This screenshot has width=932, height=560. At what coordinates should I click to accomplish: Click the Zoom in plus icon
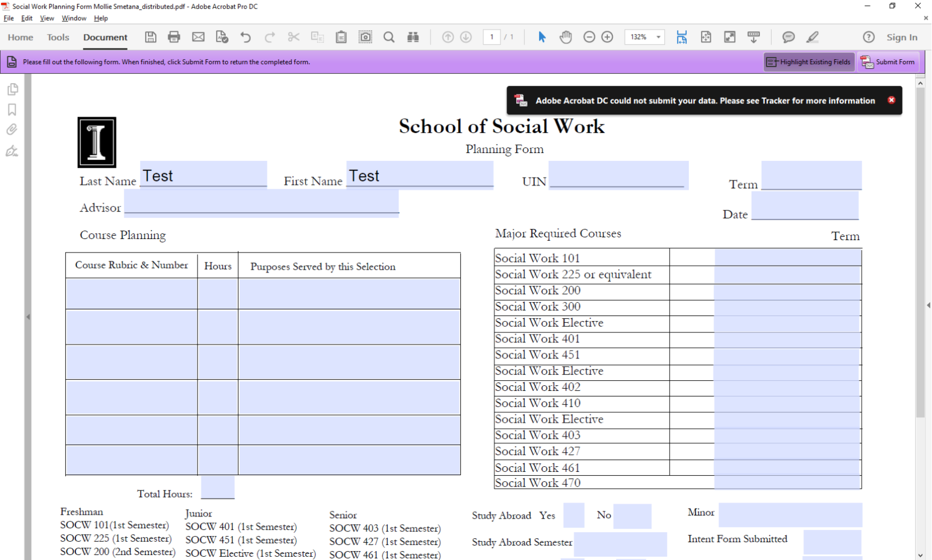pyautogui.click(x=607, y=37)
